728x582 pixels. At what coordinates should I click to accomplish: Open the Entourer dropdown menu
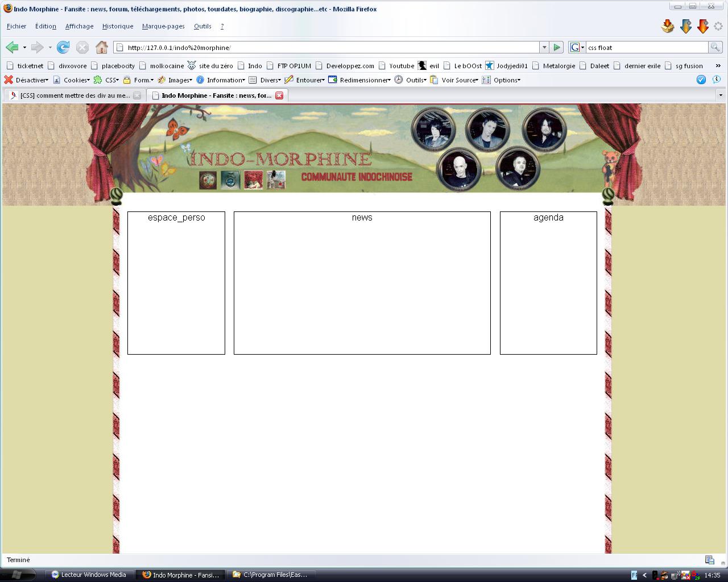[x=305, y=80]
